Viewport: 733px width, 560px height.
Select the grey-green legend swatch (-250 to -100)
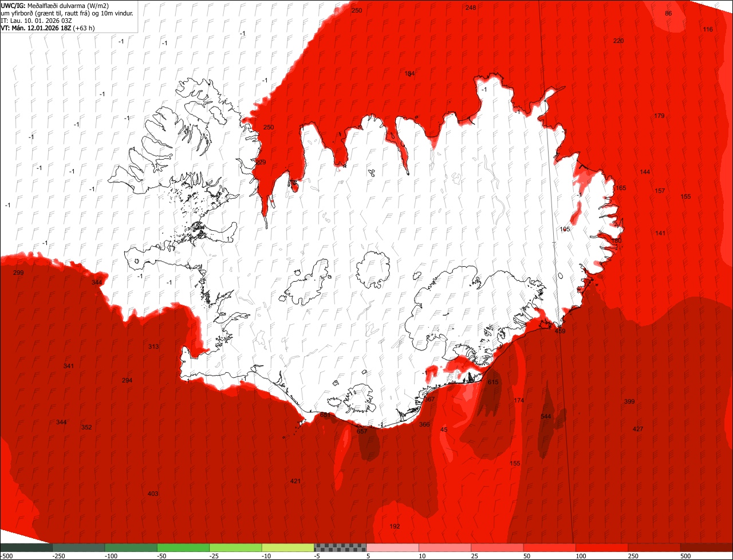[x=78, y=547]
